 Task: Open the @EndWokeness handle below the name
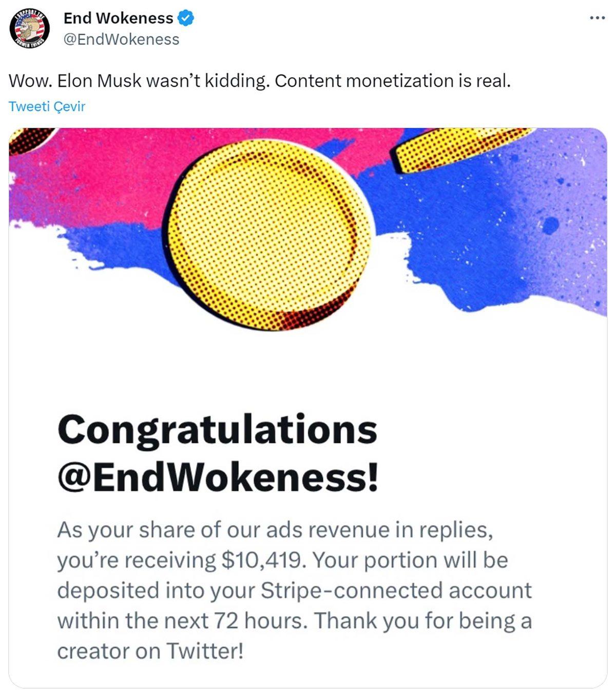click(x=121, y=40)
